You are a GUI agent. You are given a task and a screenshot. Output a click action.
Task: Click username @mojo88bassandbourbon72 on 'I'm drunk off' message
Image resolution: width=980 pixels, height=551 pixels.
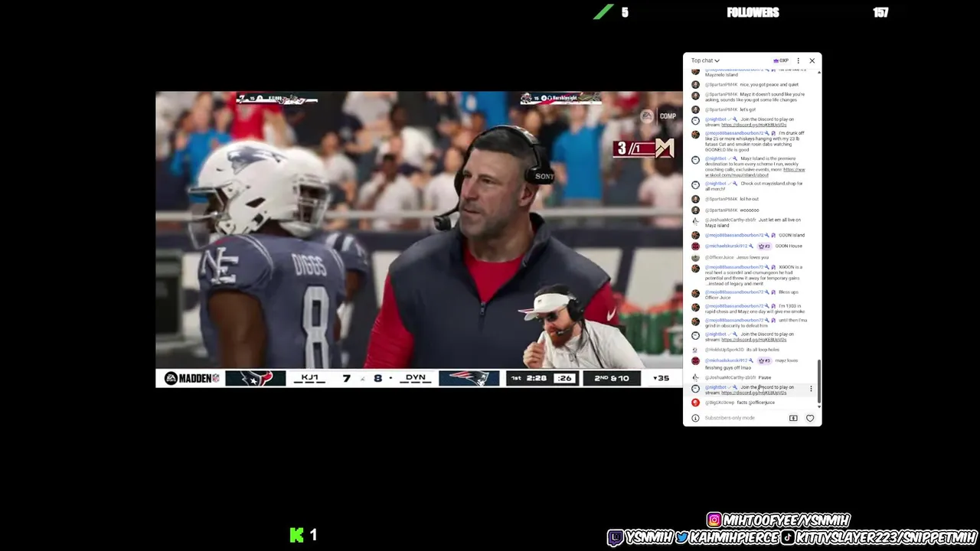pyautogui.click(x=734, y=133)
